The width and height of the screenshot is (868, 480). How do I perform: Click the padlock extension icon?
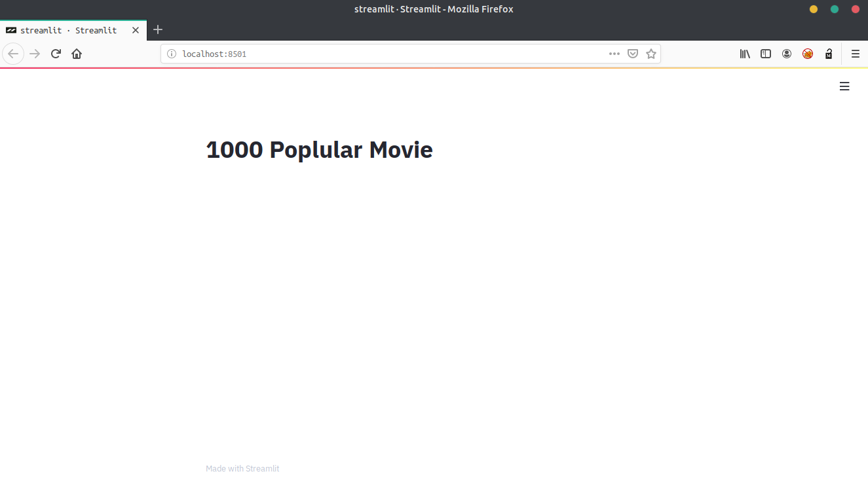tap(829, 54)
